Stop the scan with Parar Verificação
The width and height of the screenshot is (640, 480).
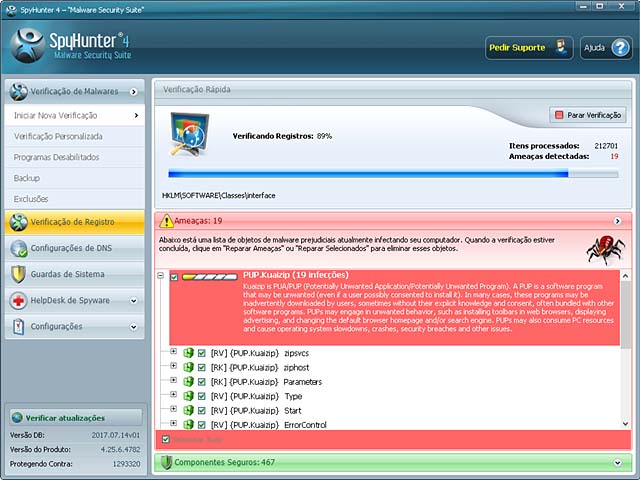click(x=588, y=115)
